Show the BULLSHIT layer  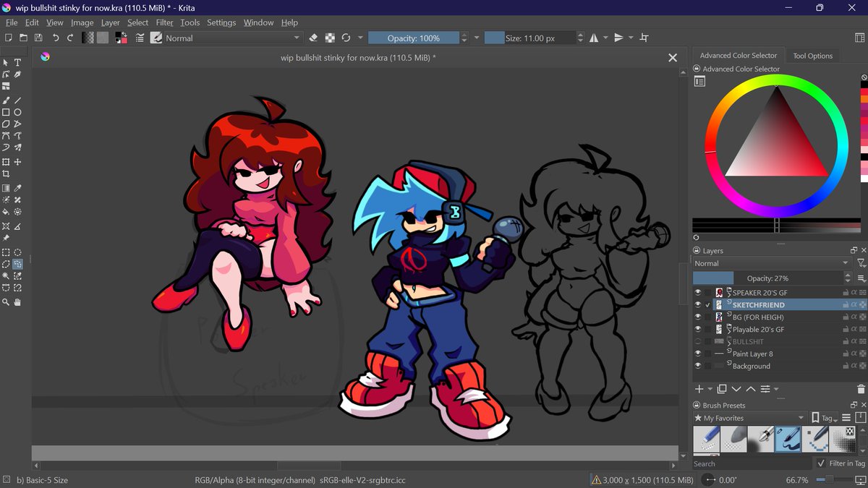[x=698, y=342]
